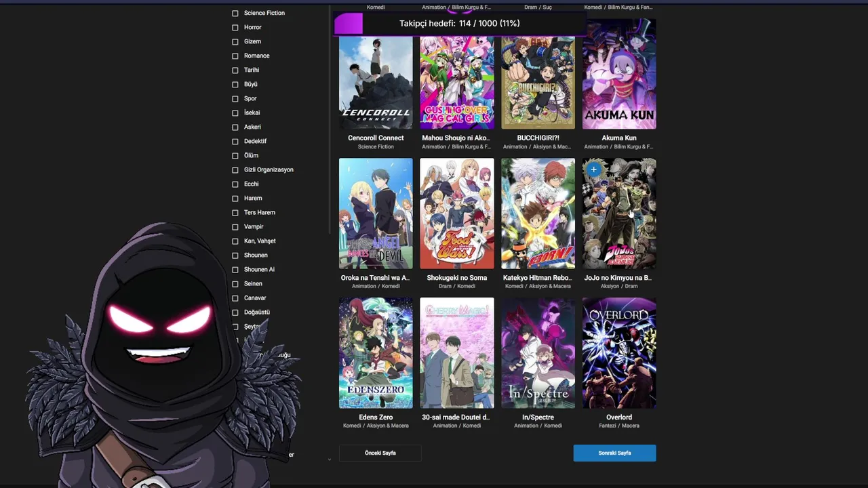Open the Cencoroll Connect poster
868x488 pixels.
click(376, 83)
